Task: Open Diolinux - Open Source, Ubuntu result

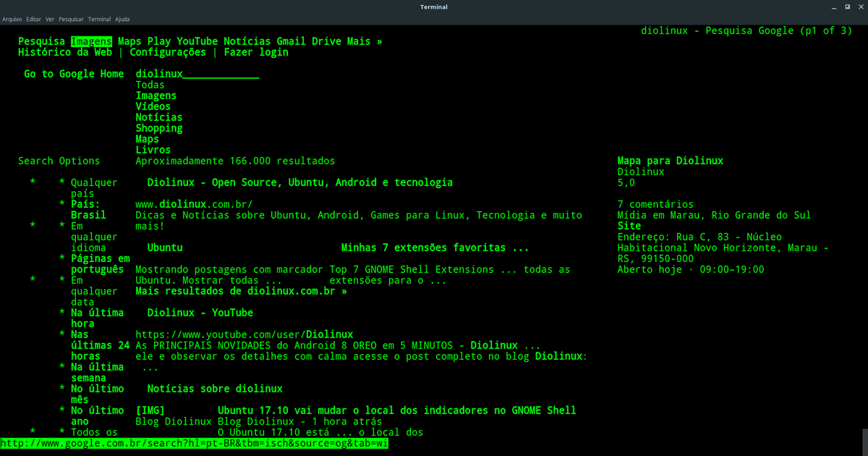Action: point(300,182)
